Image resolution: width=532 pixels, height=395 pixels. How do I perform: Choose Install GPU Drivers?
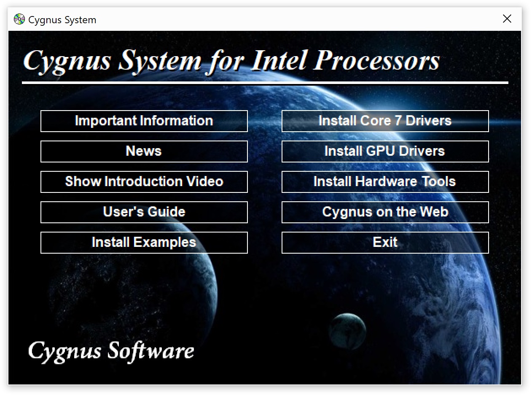pyautogui.click(x=385, y=152)
